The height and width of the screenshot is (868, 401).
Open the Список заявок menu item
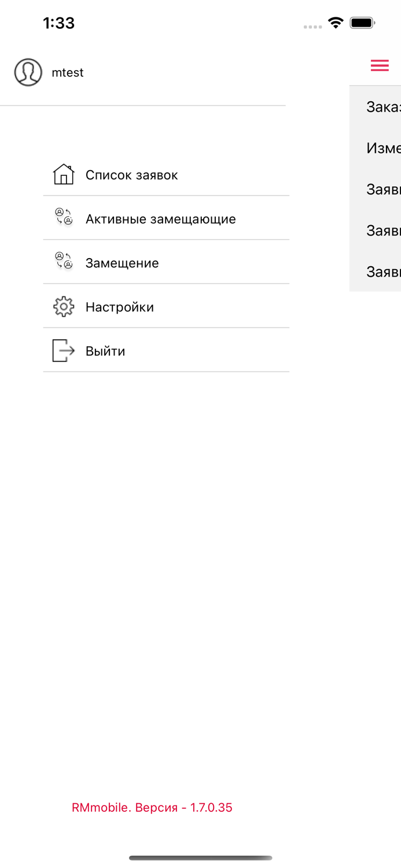click(x=166, y=175)
